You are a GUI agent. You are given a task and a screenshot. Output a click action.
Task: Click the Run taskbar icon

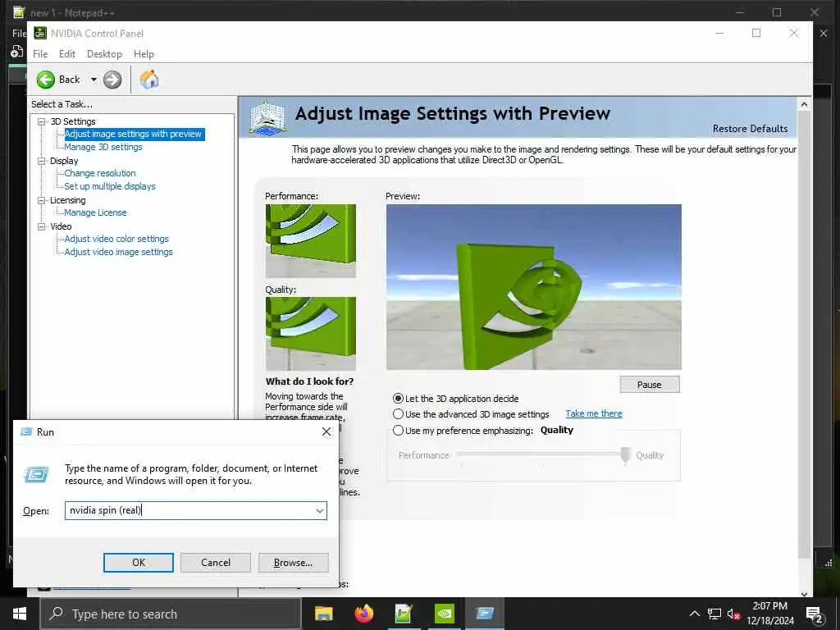(x=484, y=614)
